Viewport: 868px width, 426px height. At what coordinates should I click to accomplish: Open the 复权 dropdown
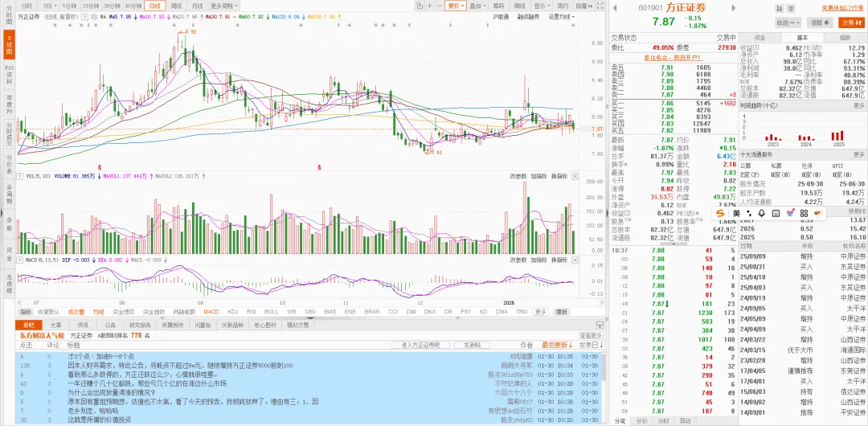[455, 6]
